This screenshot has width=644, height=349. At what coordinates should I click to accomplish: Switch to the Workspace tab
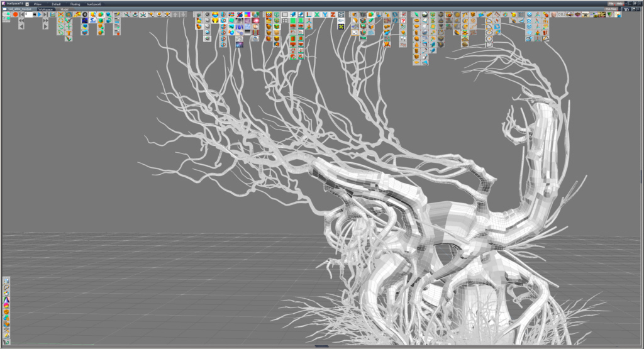coord(45,9)
